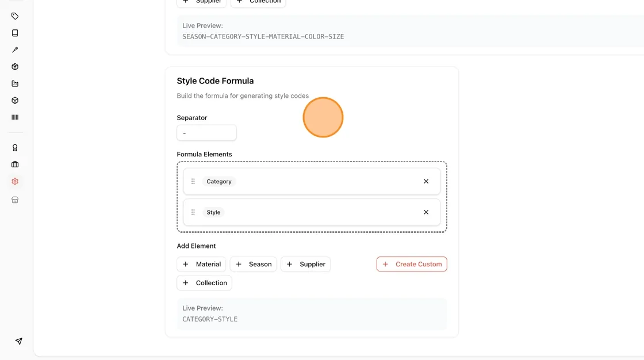Click the paper plane send icon

pyautogui.click(x=18, y=341)
